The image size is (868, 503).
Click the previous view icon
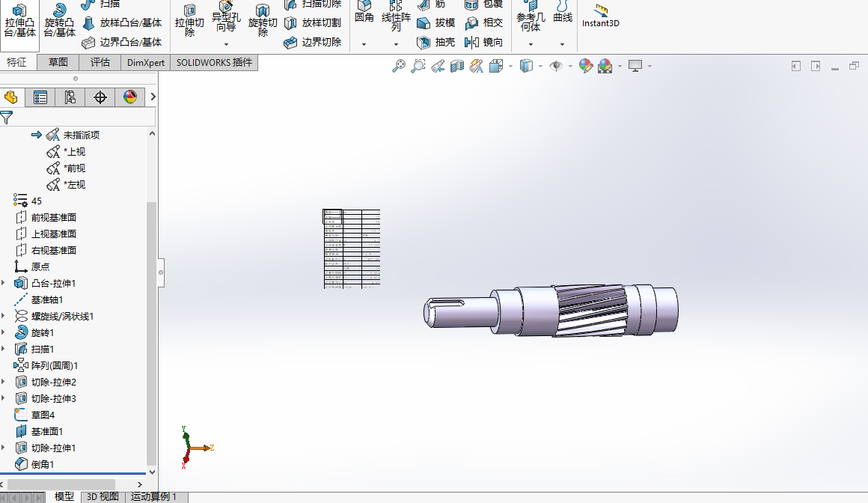(438, 67)
